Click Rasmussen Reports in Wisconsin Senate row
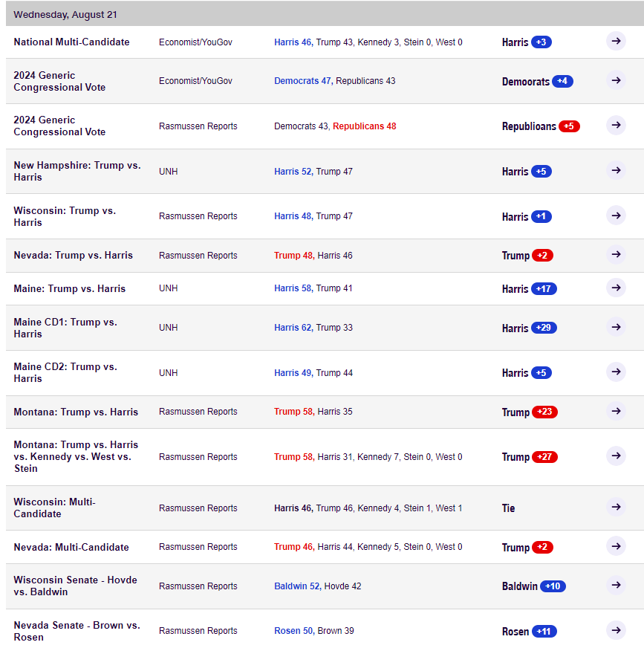The image size is (644, 648). [x=198, y=586]
